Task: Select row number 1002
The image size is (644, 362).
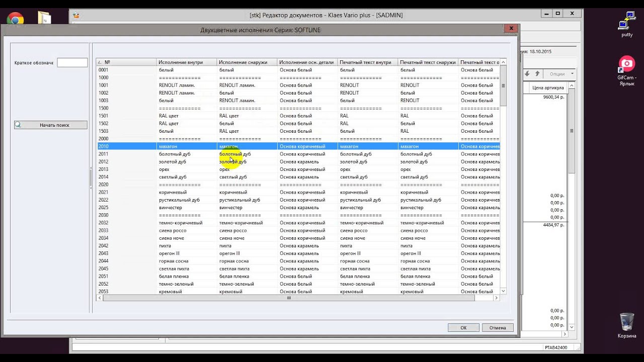Action: (x=298, y=93)
